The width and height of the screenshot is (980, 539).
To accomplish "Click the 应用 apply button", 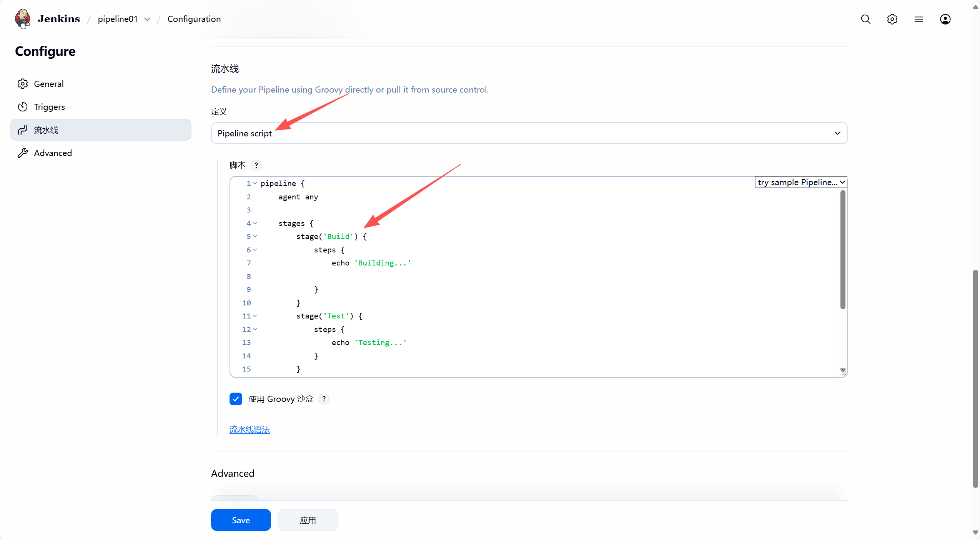I will [308, 520].
